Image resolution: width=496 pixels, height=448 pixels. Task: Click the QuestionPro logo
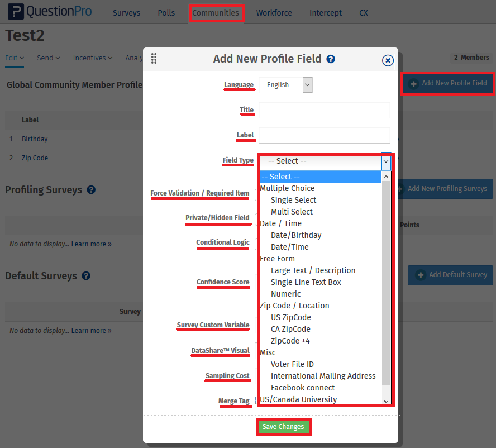click(49, 11)
